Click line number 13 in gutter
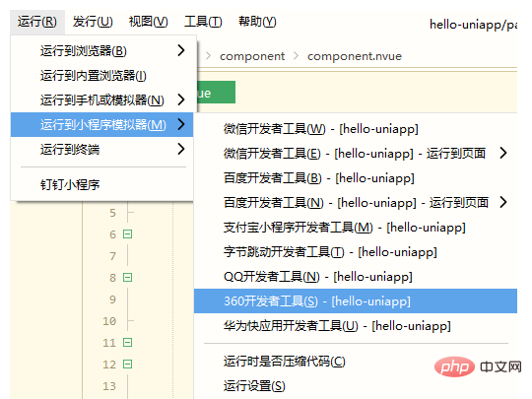532x399 pixels. (109, 386)
